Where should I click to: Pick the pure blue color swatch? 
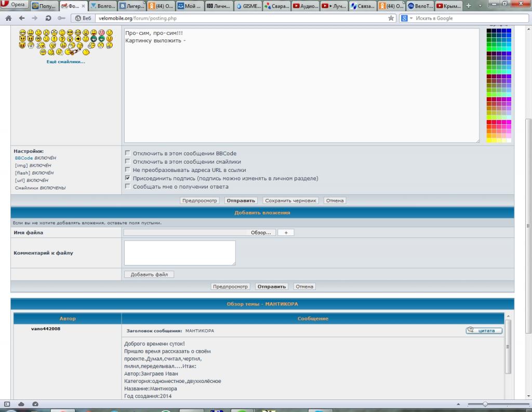click(509, 31)
